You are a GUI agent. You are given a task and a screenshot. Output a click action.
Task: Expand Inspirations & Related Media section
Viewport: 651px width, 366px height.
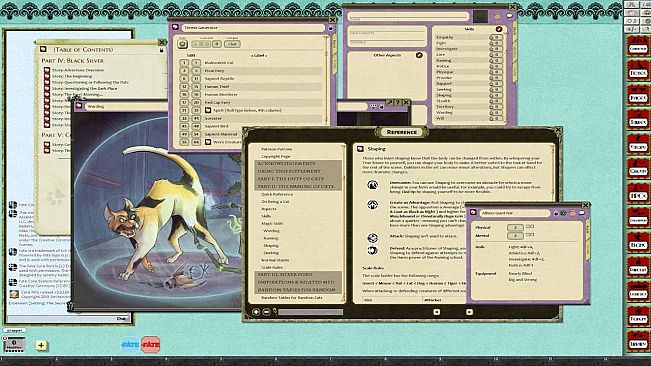(x=298, y=282)
